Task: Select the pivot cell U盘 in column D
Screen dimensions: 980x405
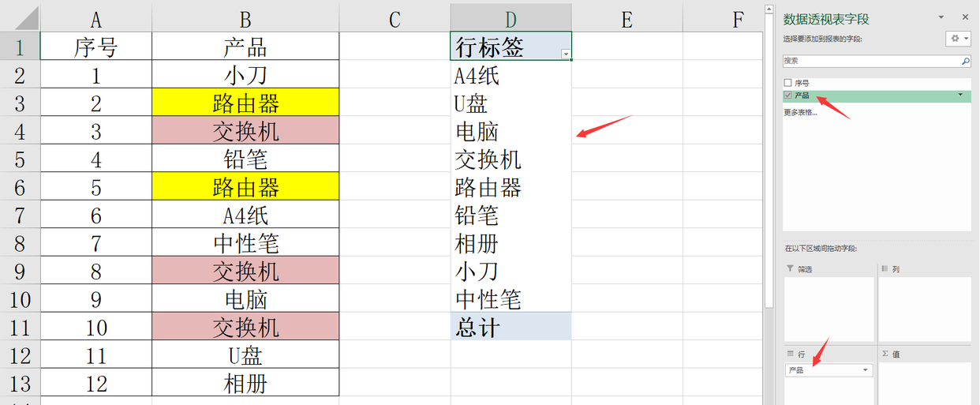Action: [x=511, y=103]
